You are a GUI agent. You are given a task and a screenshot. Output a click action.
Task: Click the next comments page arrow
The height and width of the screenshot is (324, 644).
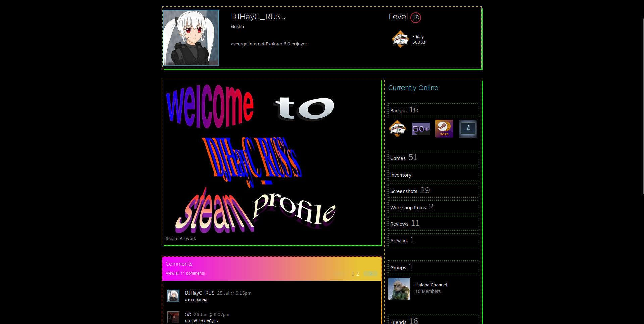point(371,274)
